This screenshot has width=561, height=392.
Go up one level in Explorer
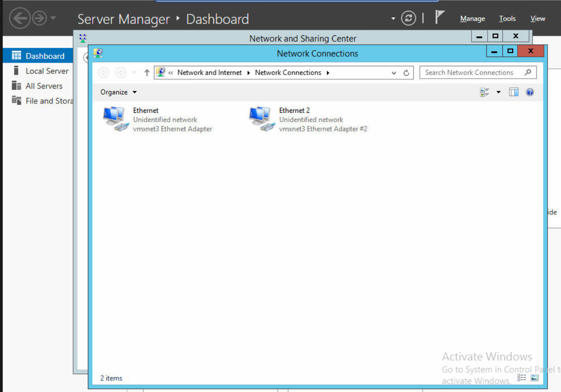tap(147, 72)
